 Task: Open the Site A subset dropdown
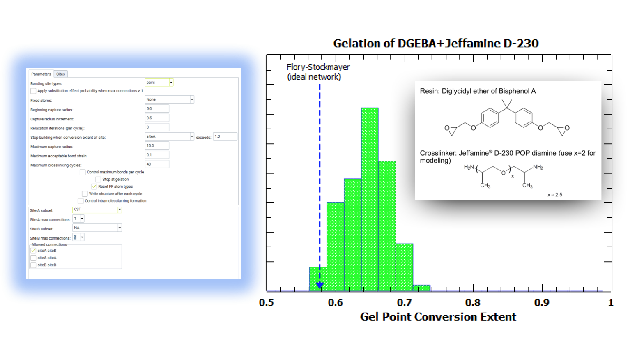120,210
